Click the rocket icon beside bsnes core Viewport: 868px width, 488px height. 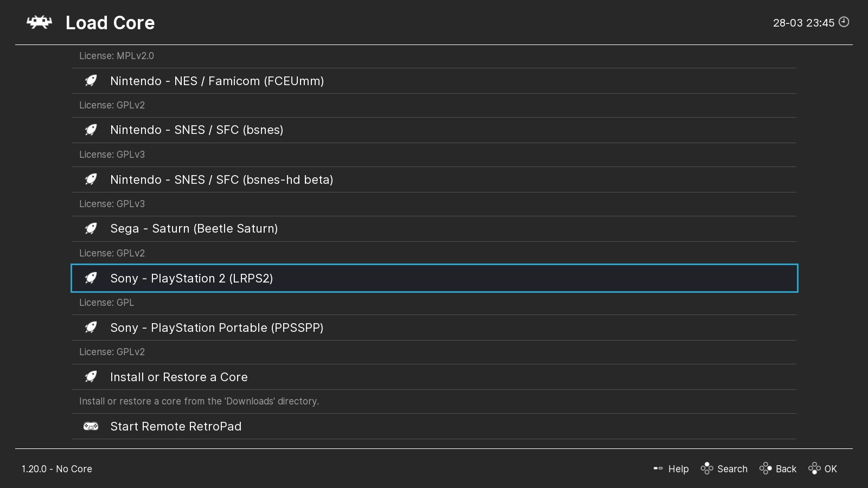coord(91,130)
